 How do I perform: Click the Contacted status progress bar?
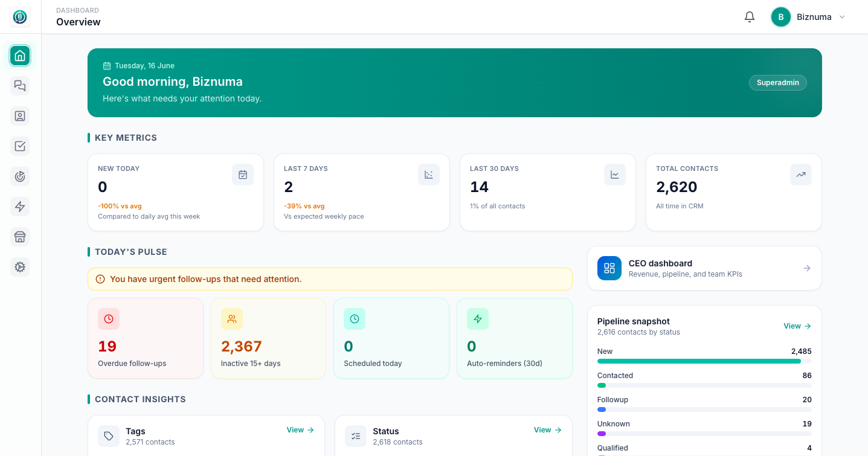point(704,385)
